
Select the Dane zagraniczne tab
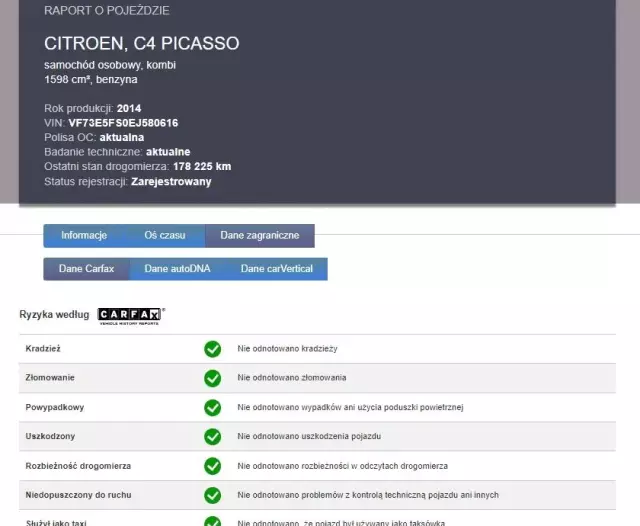click(x=260, y=235)
